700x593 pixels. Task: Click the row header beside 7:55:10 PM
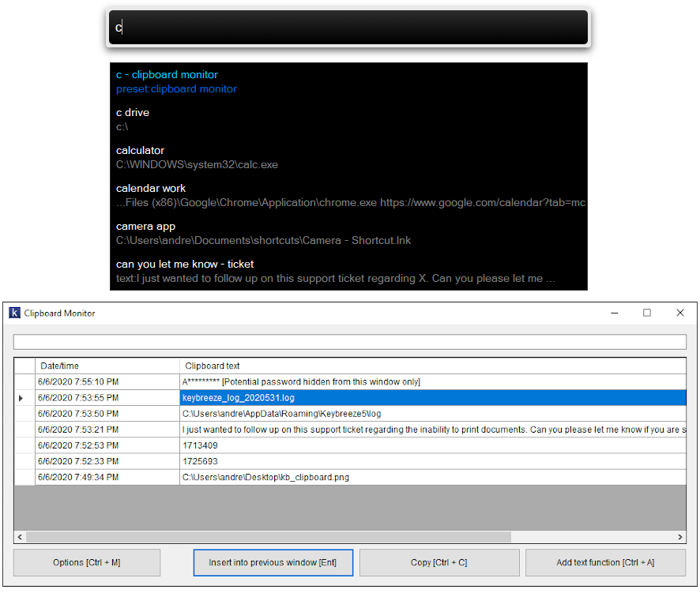click(x=24, y=382)
